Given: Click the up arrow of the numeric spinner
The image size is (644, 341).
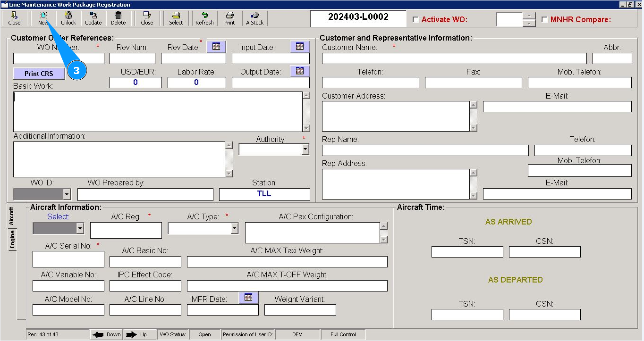Looking at the screenshot, I should pyautogui.click(x=529, y=16).
